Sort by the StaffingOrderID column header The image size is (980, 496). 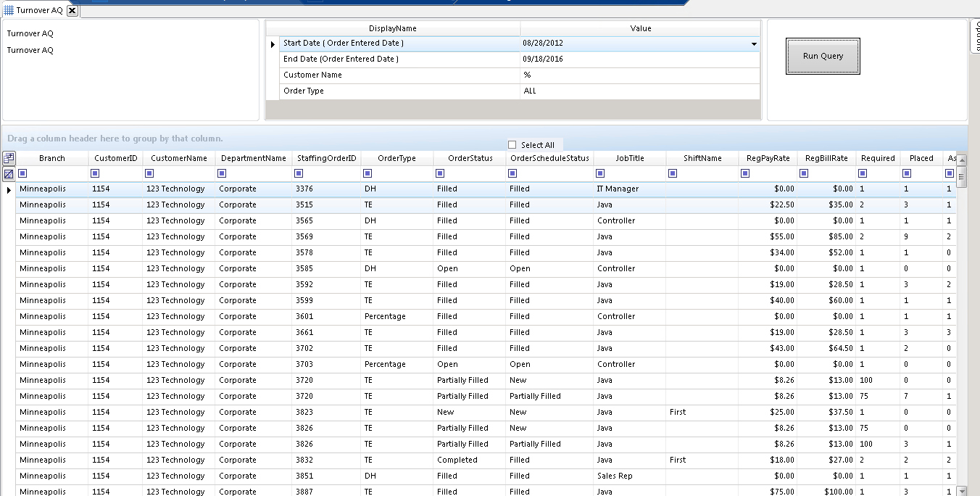tap(327, 158)
